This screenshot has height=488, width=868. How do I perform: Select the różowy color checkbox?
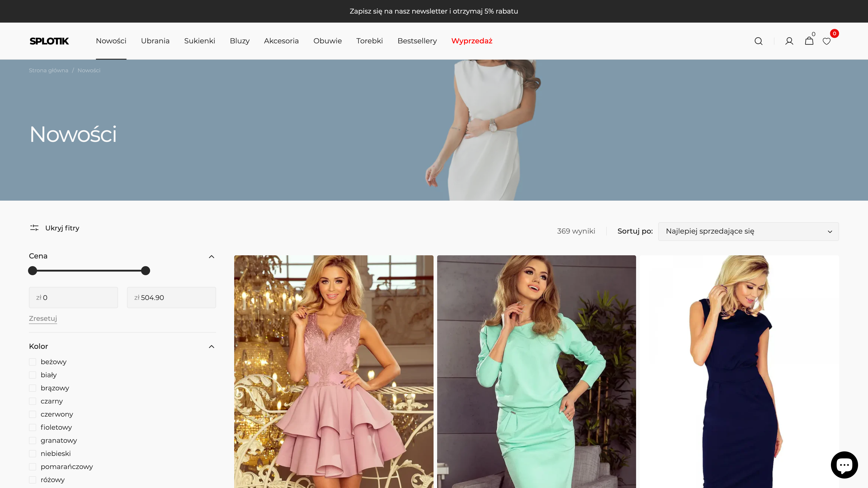(x=33, y=480)
